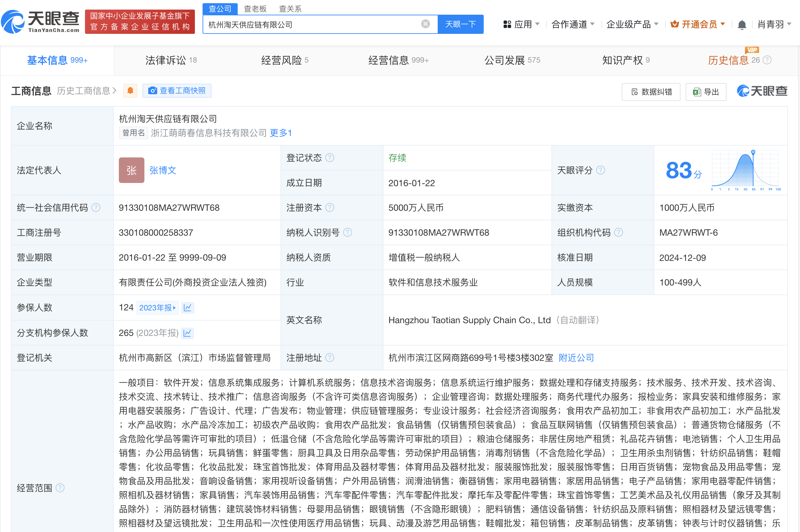Select the 基本信息 tab
The height and width of the screenshot is (532, 800).
coord(58,60)
